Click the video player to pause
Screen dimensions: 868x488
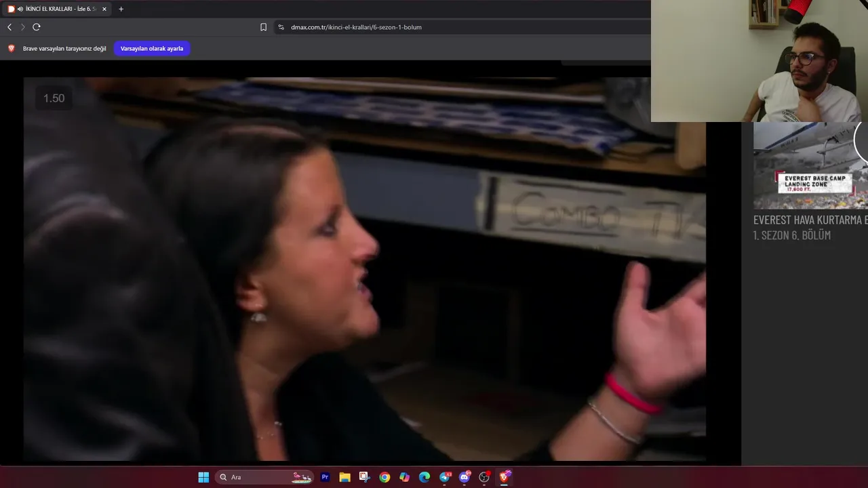[x=365, y=268]
